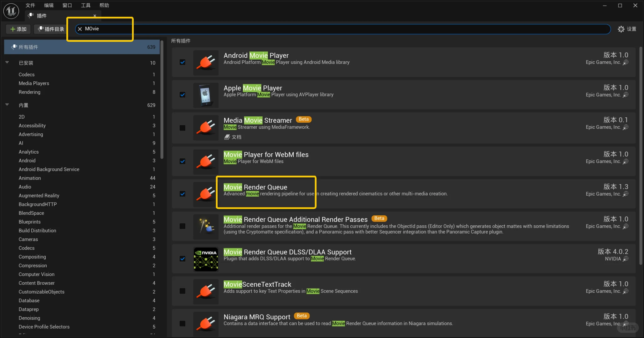Click the 添加 button

click(18, 29)
